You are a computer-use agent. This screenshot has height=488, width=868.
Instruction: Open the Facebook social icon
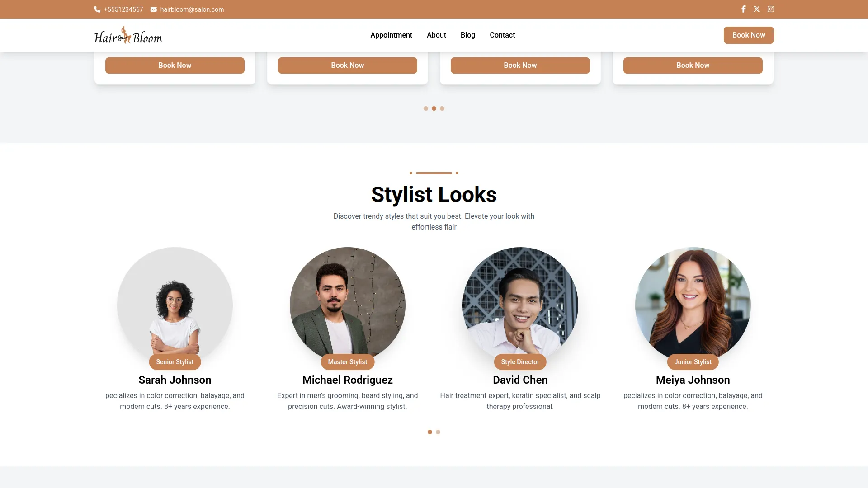743,9
